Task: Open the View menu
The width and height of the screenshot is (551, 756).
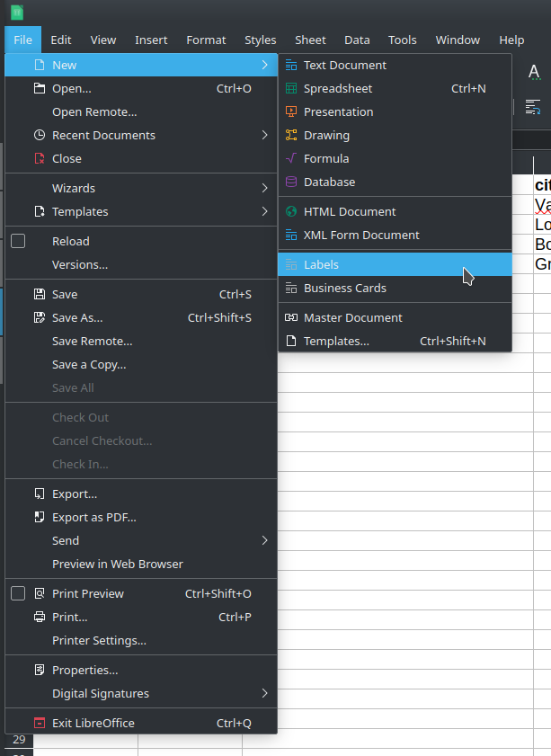Action: coord(103,40)
